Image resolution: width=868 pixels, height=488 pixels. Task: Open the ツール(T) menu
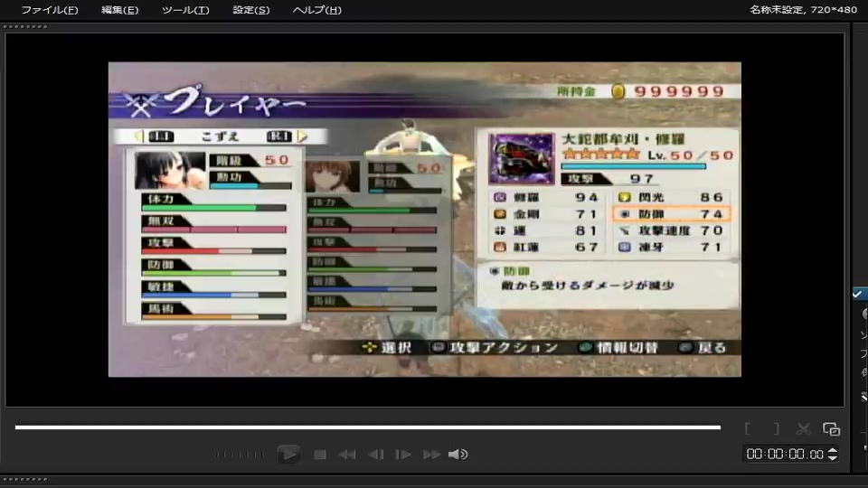(185, 10)
